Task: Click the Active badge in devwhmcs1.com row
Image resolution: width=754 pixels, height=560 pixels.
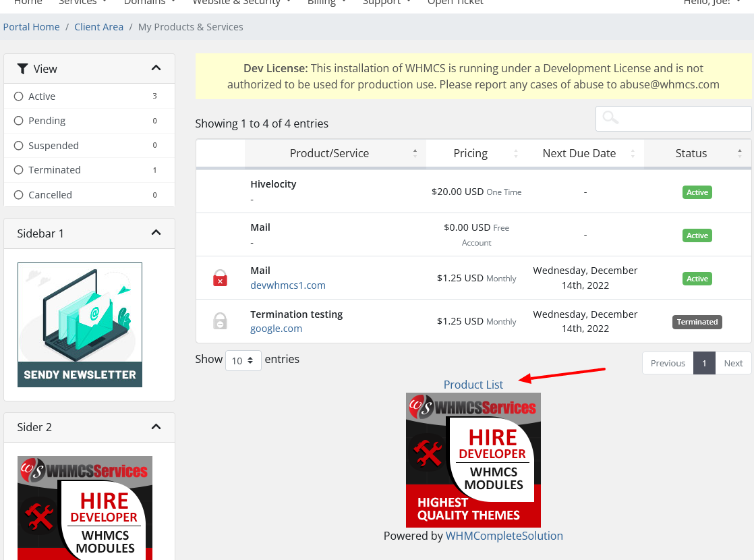Action: (697, 279)
